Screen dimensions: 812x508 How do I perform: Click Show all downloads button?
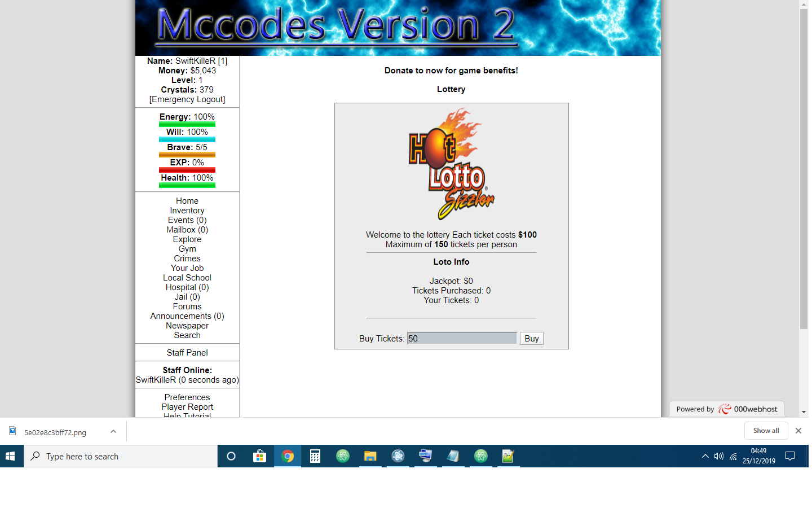(x=766, y=431)
